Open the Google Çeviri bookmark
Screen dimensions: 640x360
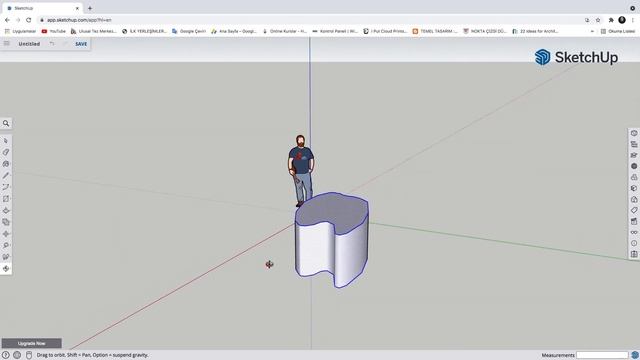click(x=189, y=31)
